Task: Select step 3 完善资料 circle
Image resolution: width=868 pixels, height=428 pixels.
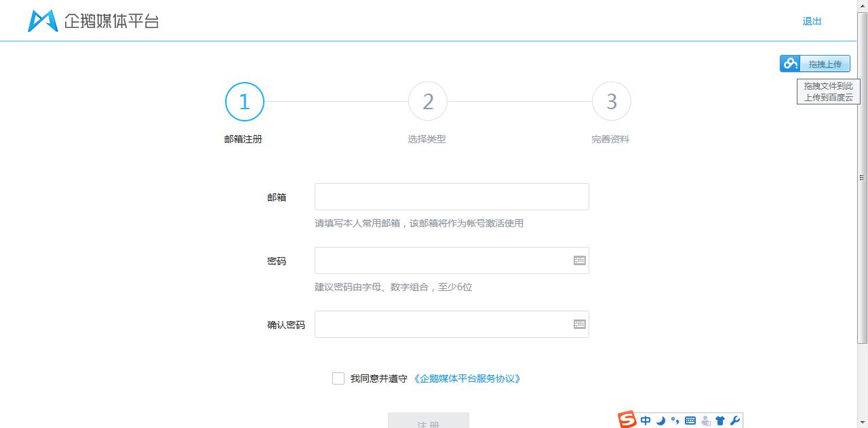Action: [x=611, y=101]
